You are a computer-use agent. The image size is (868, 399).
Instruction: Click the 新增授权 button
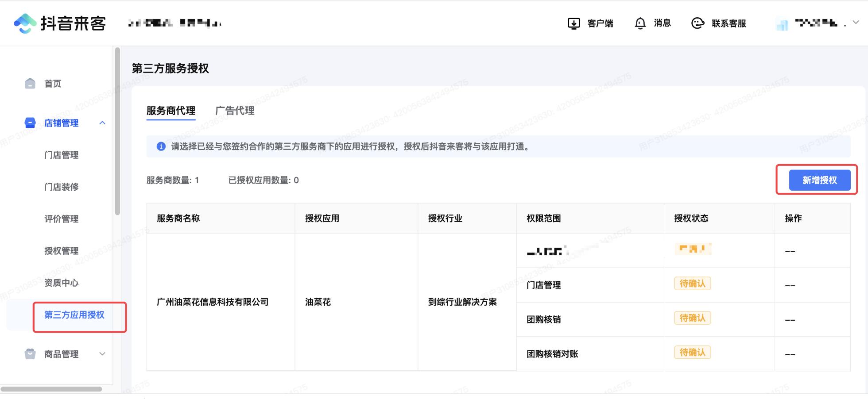pyautogui.click(x=820, y=180)
